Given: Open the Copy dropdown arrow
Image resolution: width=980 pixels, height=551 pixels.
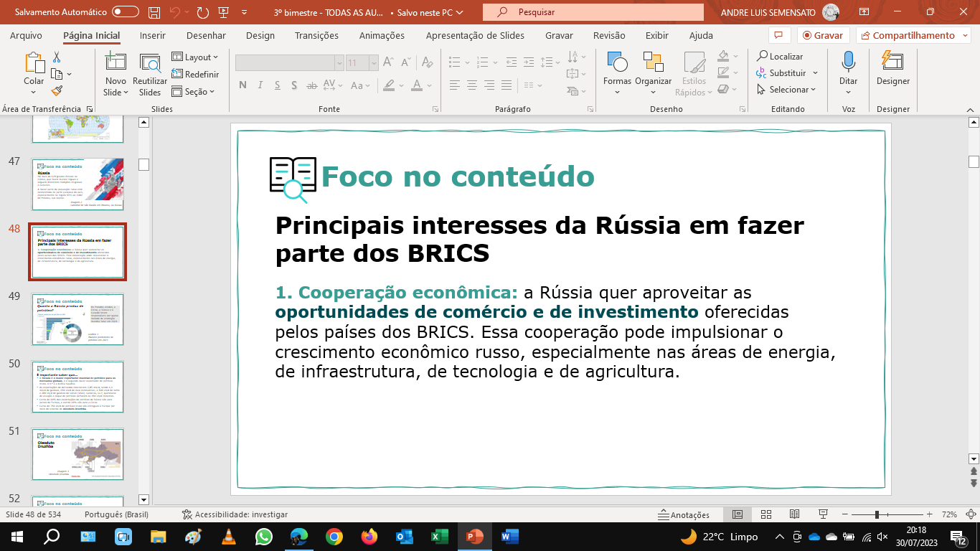Looking at the screenshot, I should pyautogui.click(x=69, y=74).
